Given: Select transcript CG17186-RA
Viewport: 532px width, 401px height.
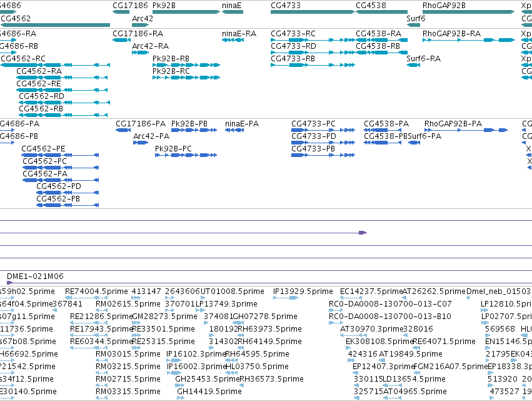Looking at the screenshot, I should pos(138,34).
